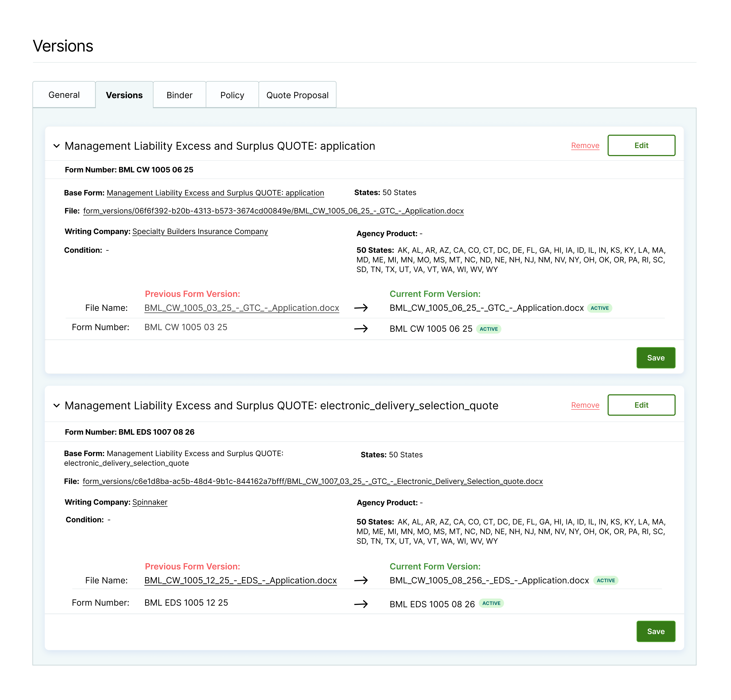Viewport: 731px width, 700px height.
Task: Open the Spinnaker writing company link
Action: (150, 502)
